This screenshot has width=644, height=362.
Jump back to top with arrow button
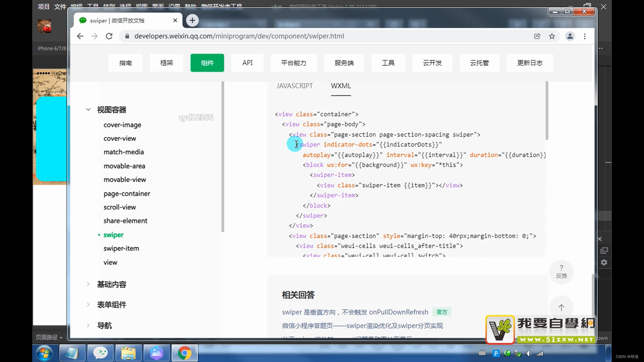click(561, 307)
